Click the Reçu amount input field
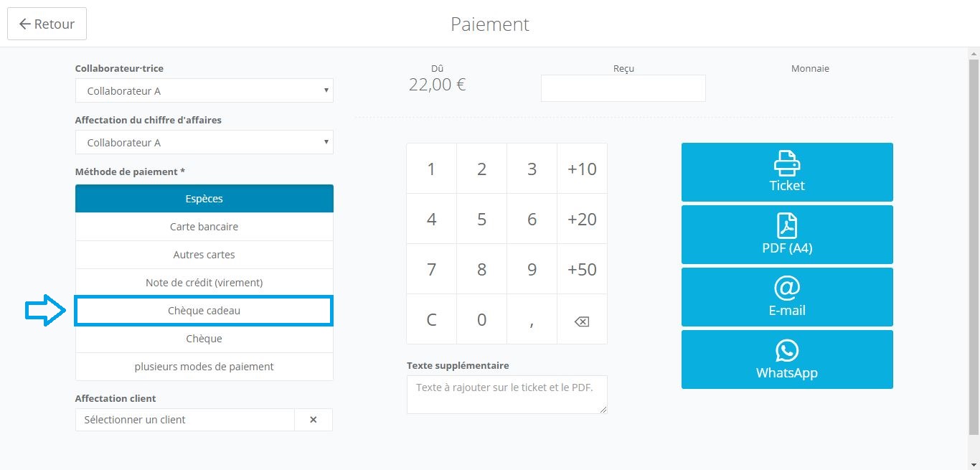980x470 pixels. coord(623,88)
